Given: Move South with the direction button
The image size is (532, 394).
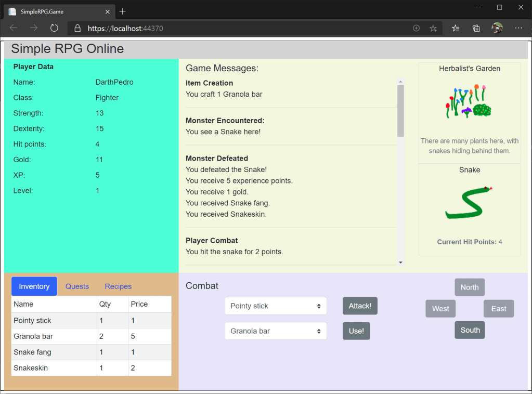Looking at the screenshot, I should [470, 330].
